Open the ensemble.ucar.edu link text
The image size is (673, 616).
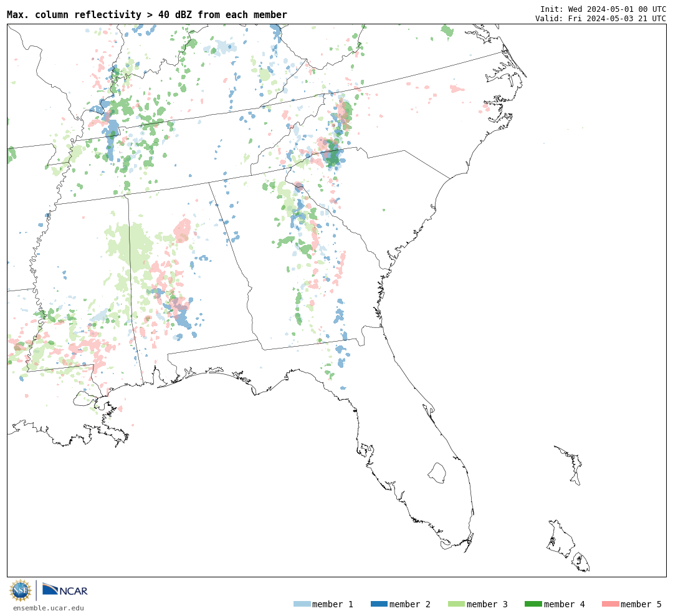point(49,608)
